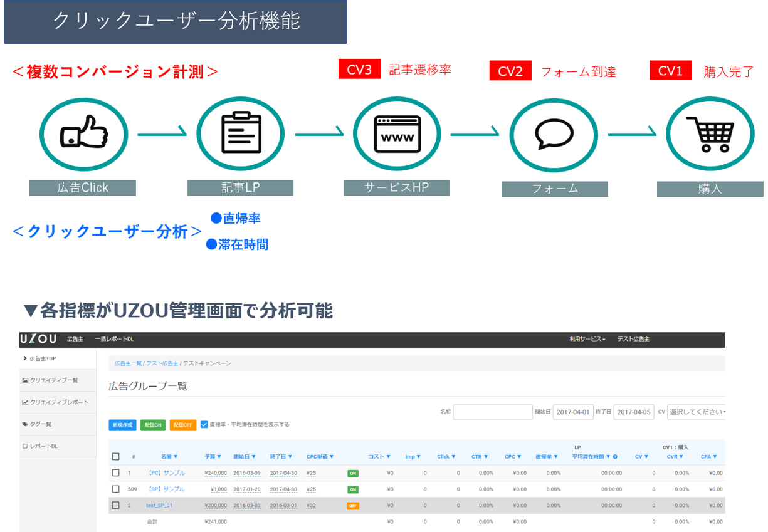Screen dimensions: 768x532
Task: Toggle 直帰率・平均滞在時間を表示する checkbox
Action: coord(204,424)
